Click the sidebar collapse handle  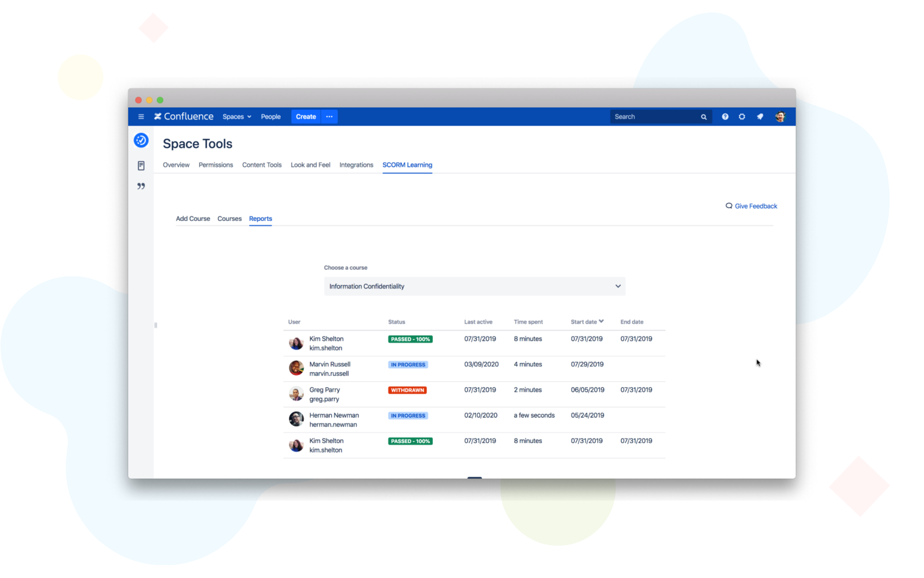(155, 325)
